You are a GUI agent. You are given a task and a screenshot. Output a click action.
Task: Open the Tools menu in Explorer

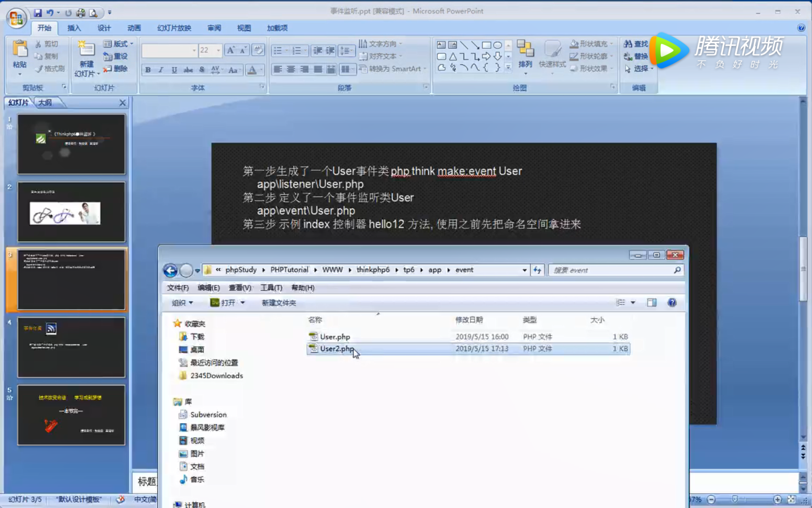[x=271, y=288]
